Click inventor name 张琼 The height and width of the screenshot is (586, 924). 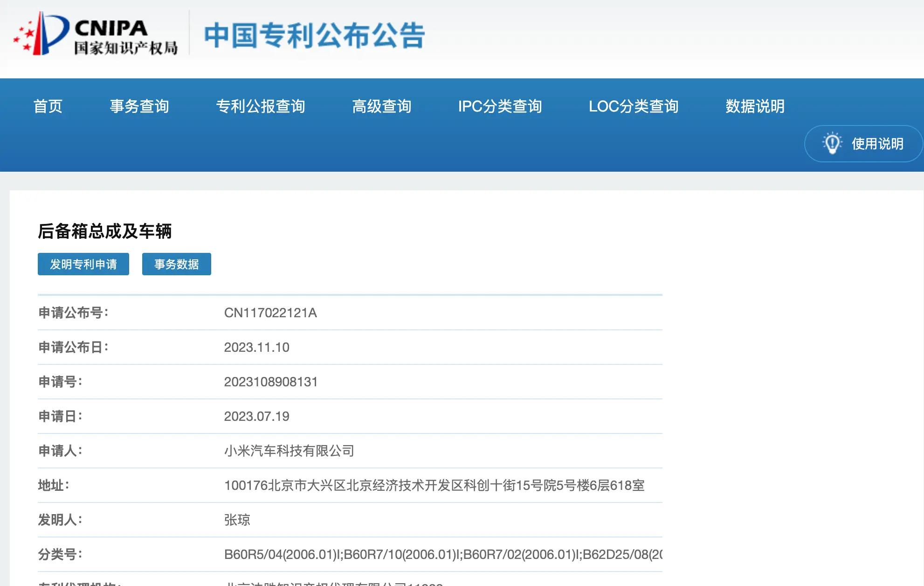(x=237, y=520)
